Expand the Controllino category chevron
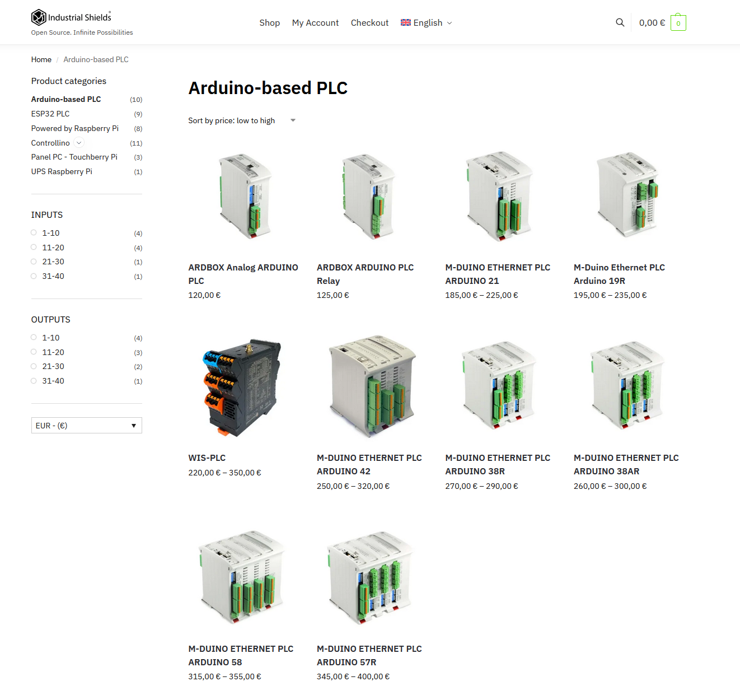The height and width of the screenshot is (700, 740). (x=79, y=143)
